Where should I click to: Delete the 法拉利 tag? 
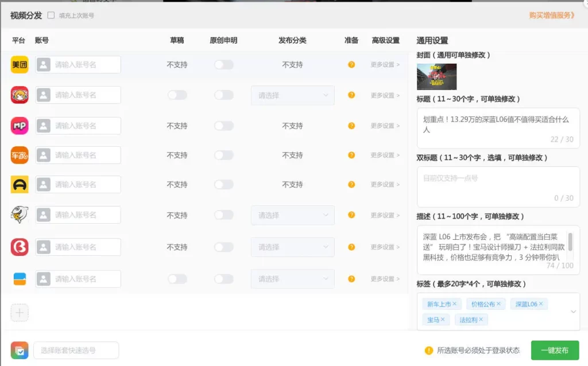pos(481,320)
